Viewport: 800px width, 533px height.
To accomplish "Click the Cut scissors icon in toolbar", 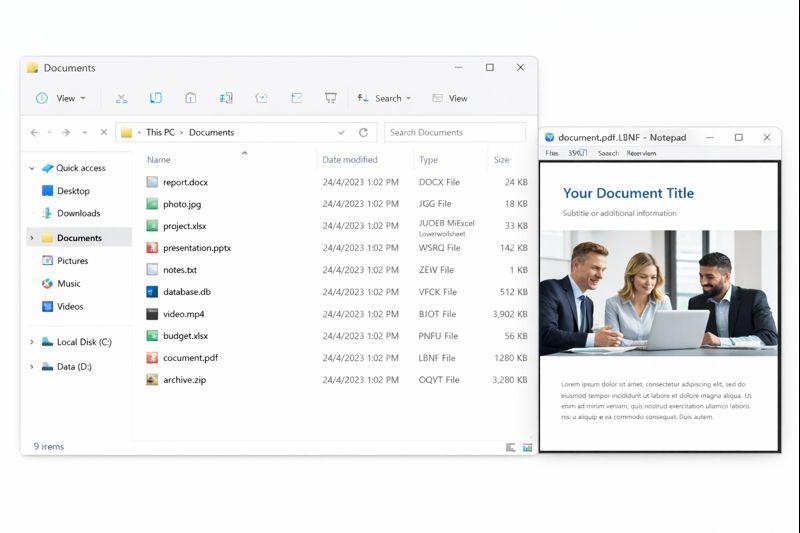I will [121, 98].
